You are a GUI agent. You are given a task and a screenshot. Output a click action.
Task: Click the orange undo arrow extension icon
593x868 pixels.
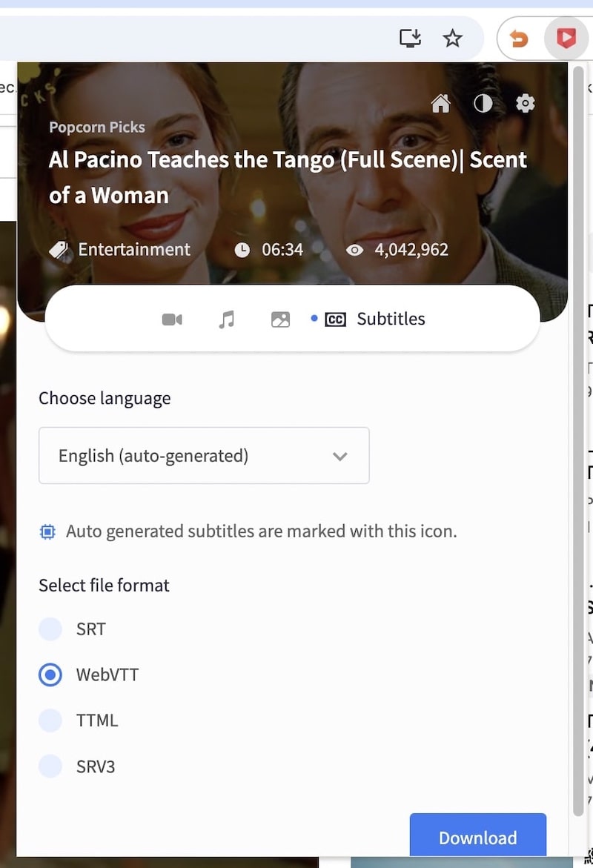coord(520,39)
